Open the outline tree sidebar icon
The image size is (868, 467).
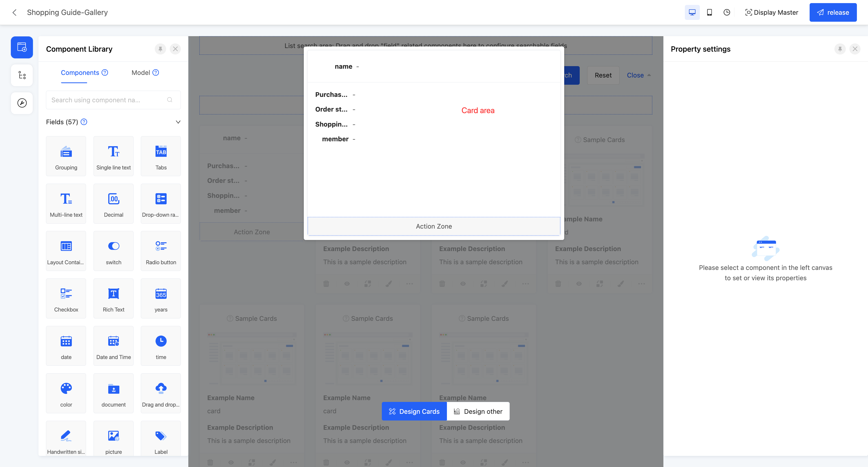(x=22, y=75)
